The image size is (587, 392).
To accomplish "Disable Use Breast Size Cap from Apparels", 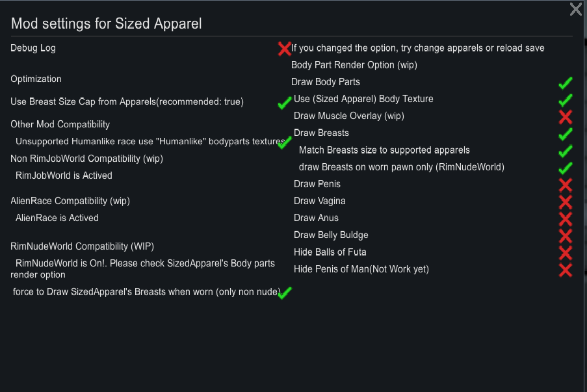I will coord(283,104).
